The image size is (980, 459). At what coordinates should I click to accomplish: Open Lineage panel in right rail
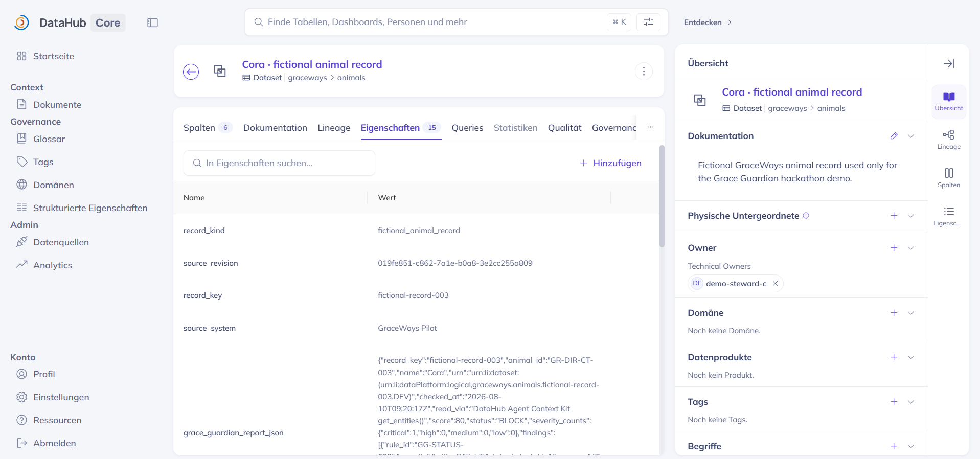[x=949, y=140]
